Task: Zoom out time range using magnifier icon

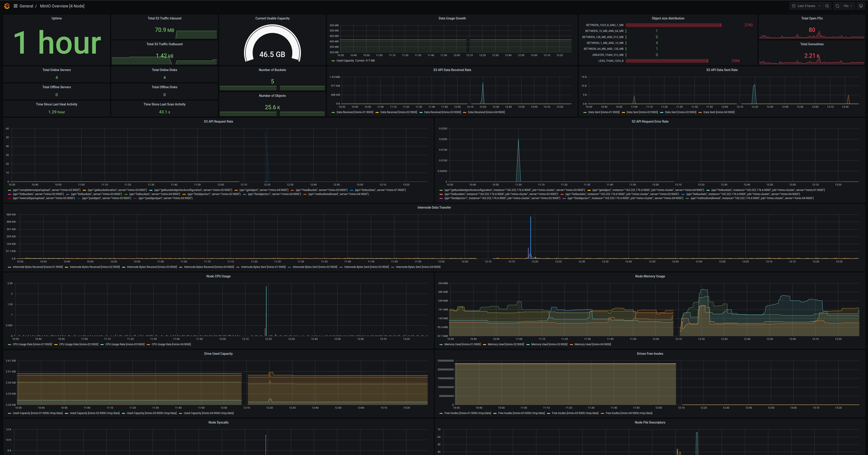Action: [827, 6]
